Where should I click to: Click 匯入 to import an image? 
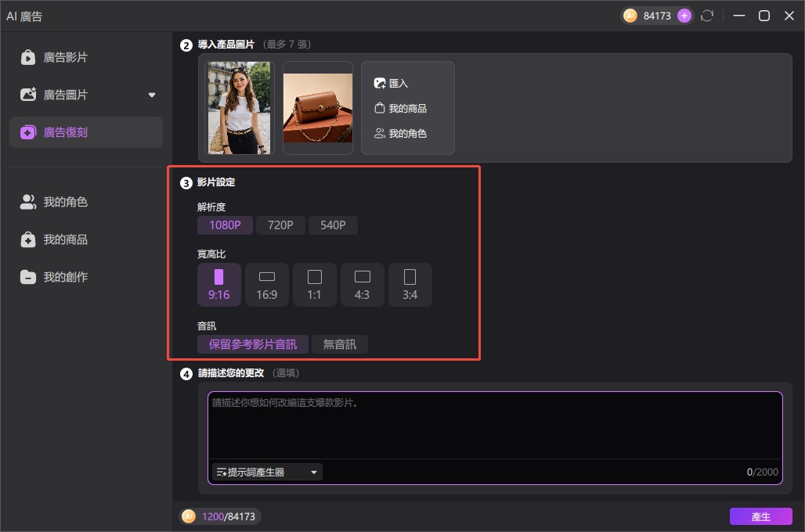click(392, 83)
